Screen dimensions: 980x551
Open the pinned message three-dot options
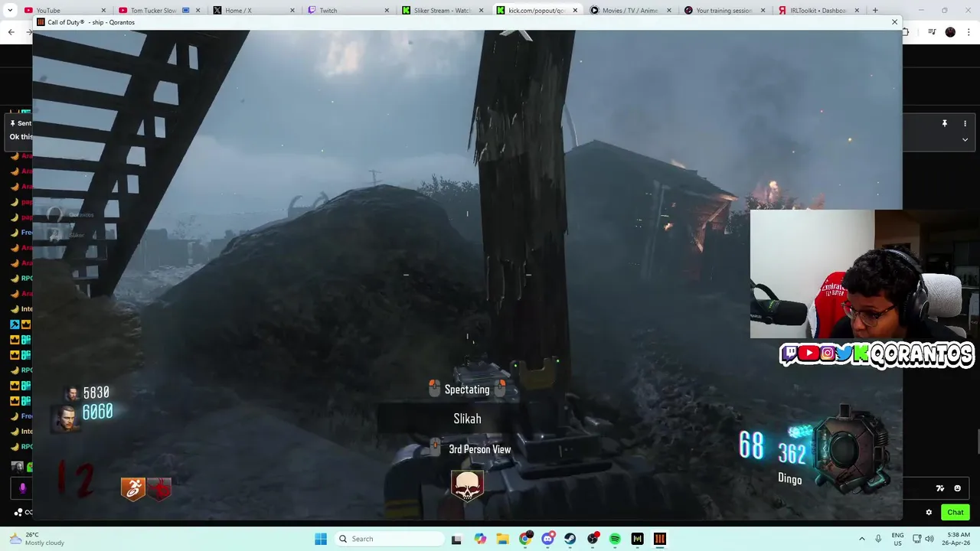[x=965, y=123]
